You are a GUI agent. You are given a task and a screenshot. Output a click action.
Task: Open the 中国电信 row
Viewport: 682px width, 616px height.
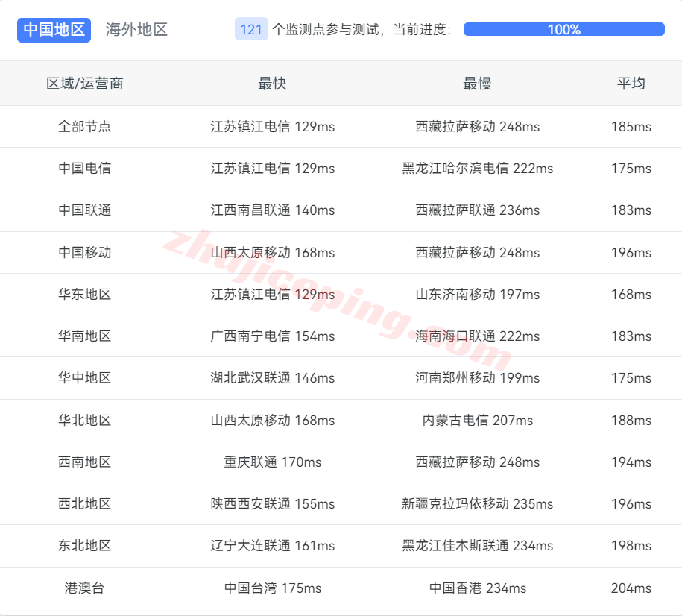point(85,169)
